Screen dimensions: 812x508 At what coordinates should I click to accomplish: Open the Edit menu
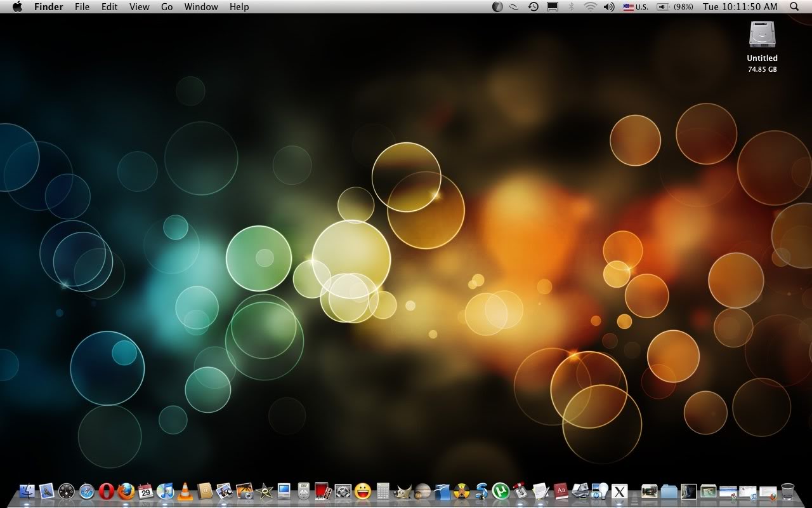tap(110, 6)
